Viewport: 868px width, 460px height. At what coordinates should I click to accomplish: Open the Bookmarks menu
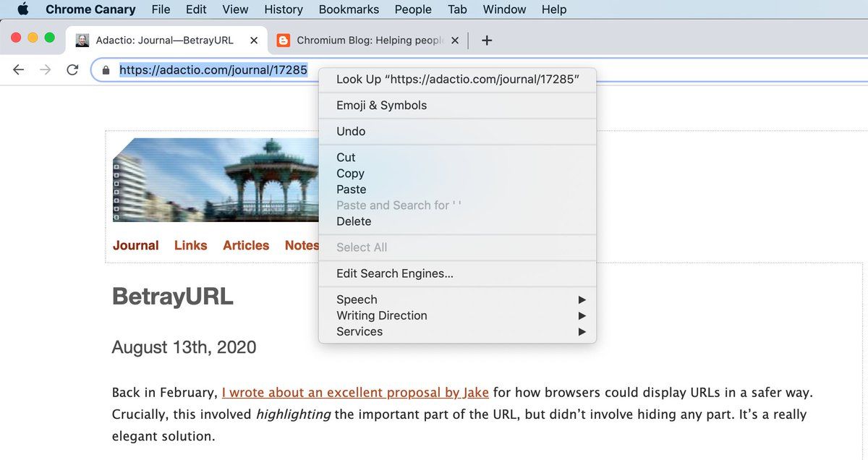coord(349,9)
